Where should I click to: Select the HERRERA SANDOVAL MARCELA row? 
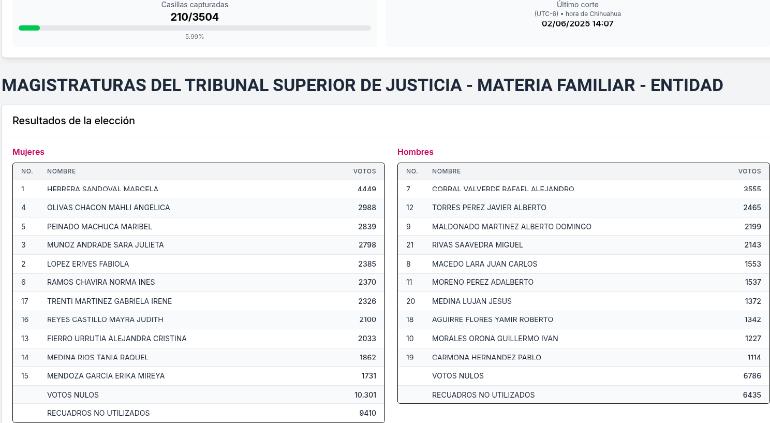click(198, 189)
